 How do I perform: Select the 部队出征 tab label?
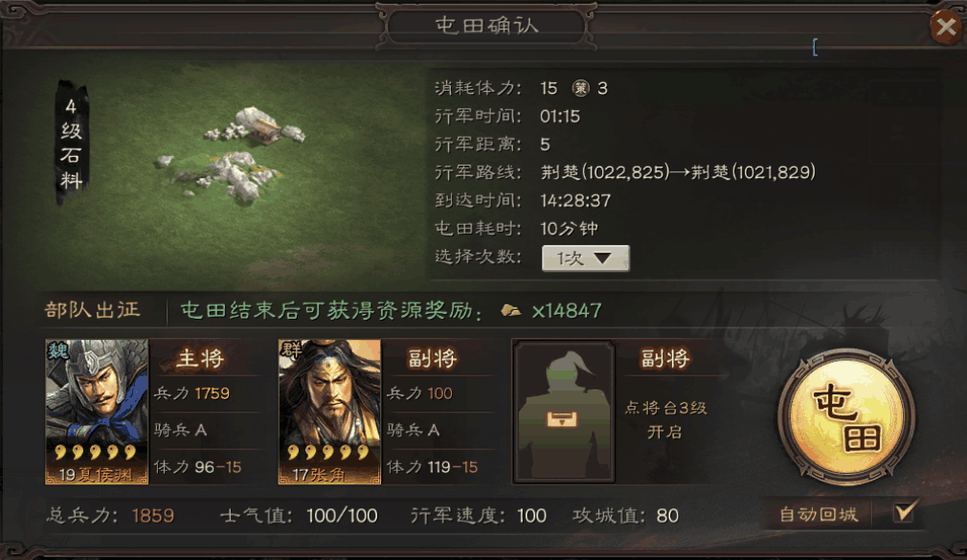pos(93,309)
